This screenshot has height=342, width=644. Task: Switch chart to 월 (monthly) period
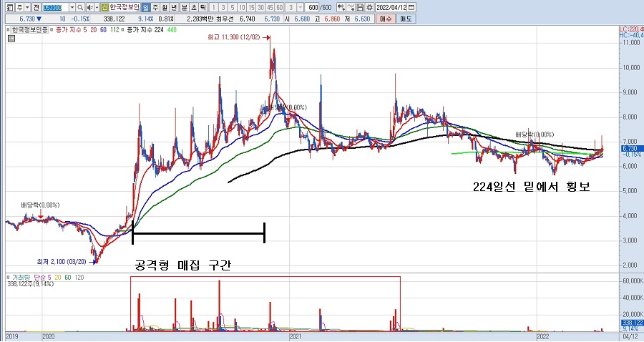tap(165, 7)
